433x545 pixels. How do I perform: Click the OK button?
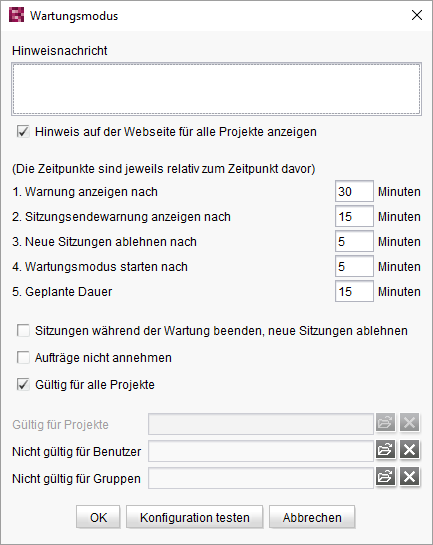pos(98,518)
